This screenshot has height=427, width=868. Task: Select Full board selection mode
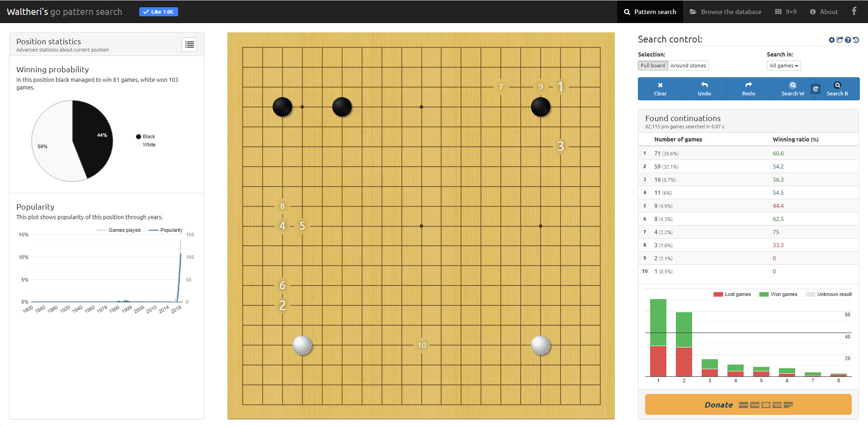[x=653, y=66]
